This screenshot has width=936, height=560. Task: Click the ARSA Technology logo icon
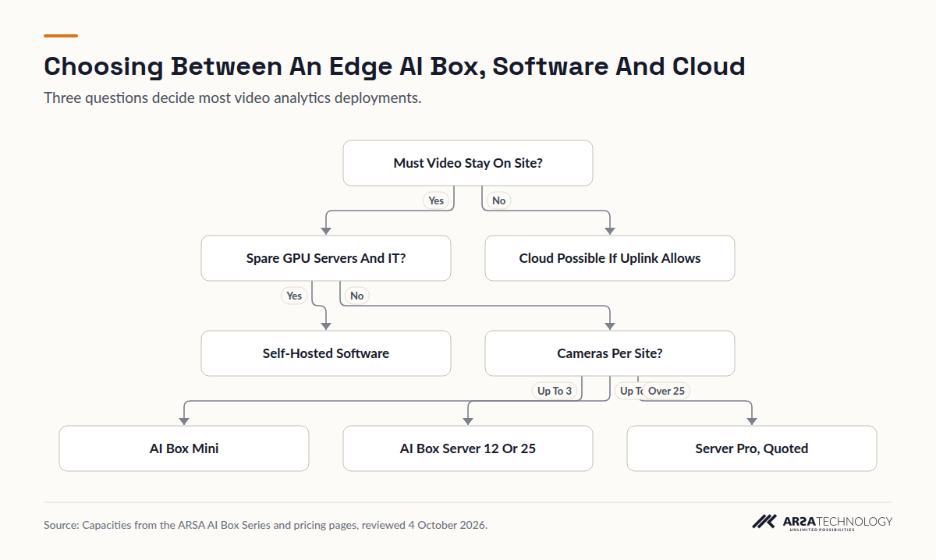(x=764, y=522)
